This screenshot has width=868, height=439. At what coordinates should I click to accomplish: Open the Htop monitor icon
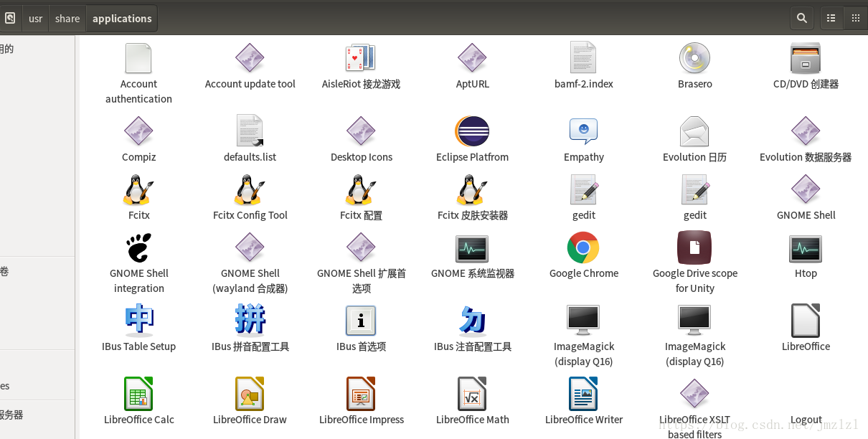pos(806,249)
